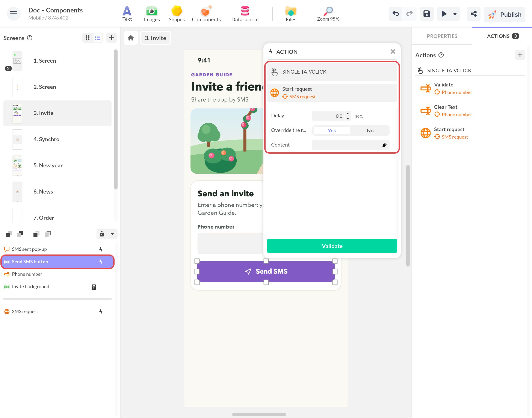Screen dimensions: 532x418
Task: Open the Start request action selector
Action: [x=332, y=93]
